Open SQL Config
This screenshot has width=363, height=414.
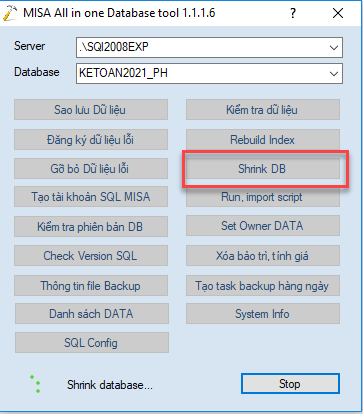click(x=92, y=343)
